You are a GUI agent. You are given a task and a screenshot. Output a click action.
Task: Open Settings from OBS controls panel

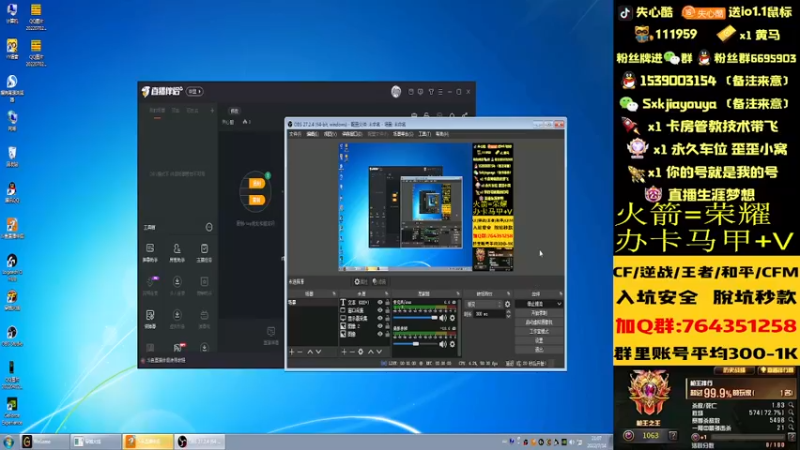(539, 340)
